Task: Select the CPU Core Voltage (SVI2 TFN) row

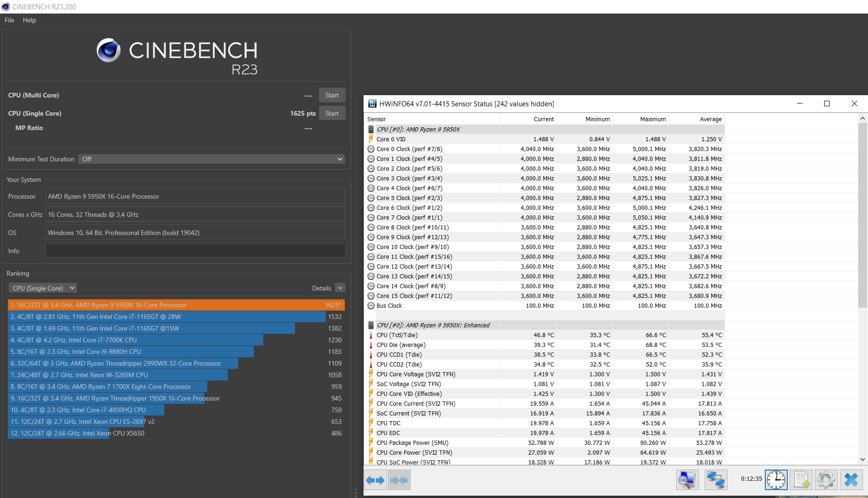Action: click(545, 374)
